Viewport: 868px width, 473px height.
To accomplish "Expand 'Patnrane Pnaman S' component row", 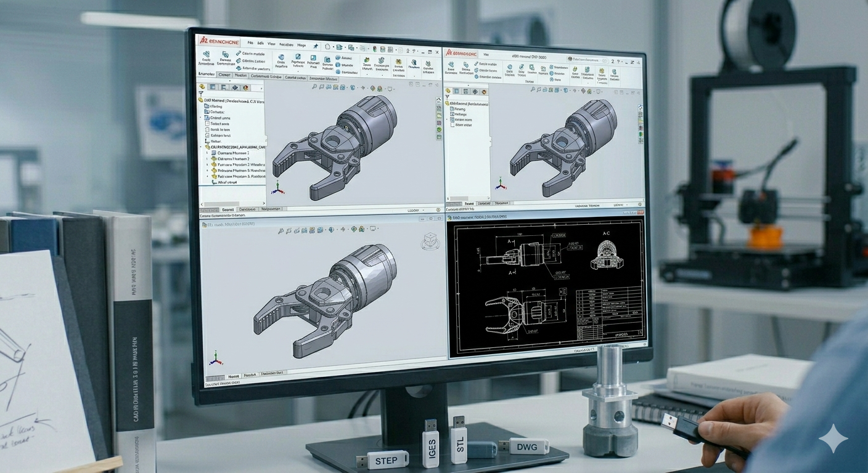I will click(x=207, y=171).
